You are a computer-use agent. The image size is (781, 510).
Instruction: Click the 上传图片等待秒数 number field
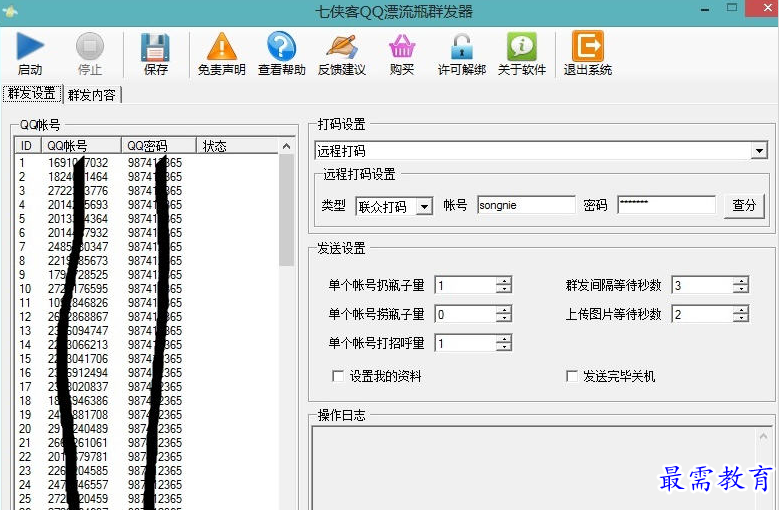click(x=703, y=314)
